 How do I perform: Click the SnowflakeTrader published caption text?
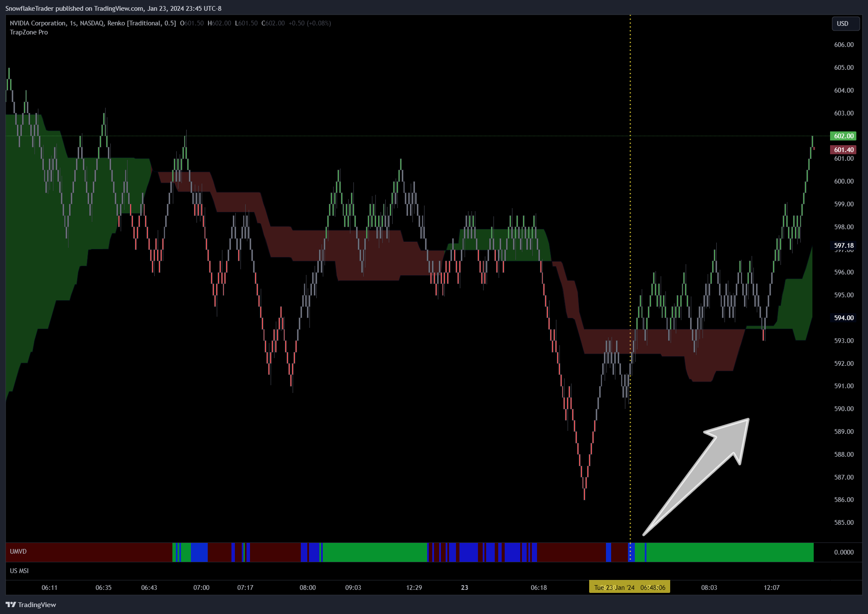click(113, 9)
